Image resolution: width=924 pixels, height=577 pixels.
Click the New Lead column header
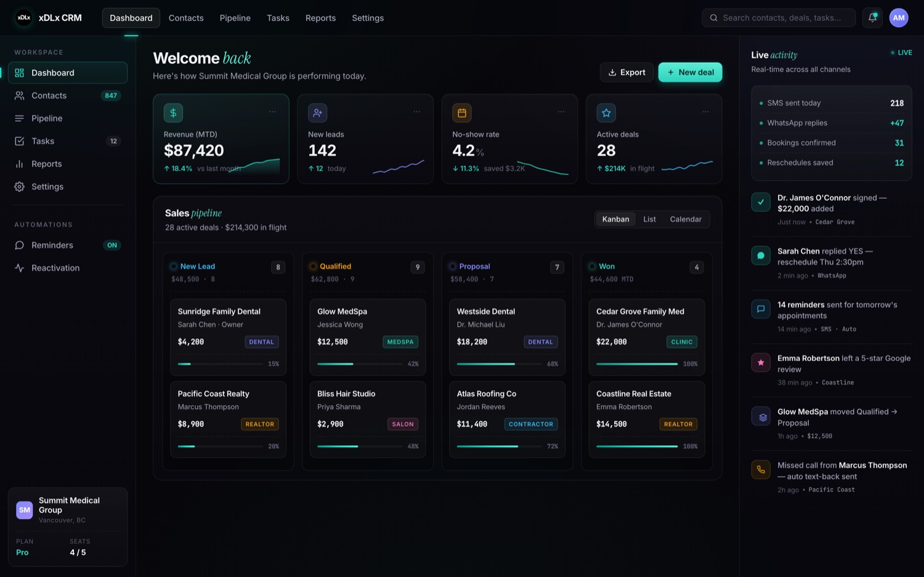(x=228, y=272)
